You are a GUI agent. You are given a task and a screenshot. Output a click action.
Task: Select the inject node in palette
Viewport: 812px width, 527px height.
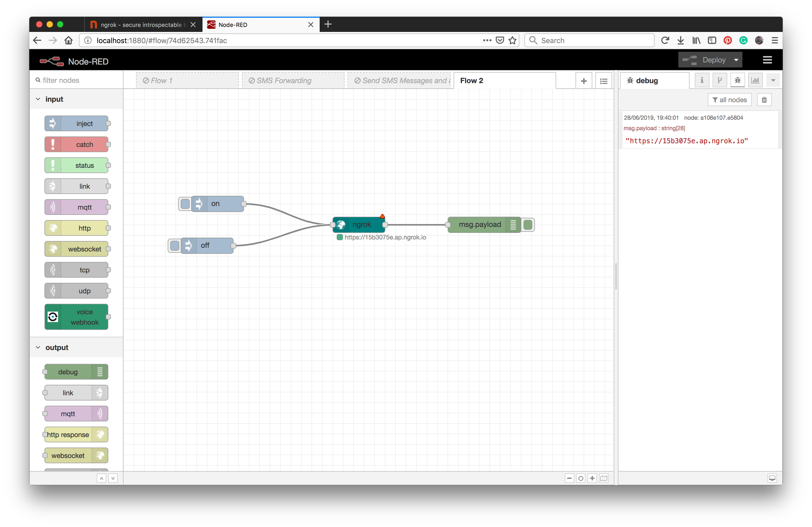(76, 123)
